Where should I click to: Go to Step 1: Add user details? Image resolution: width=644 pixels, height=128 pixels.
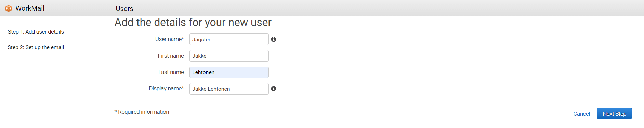(36, 32)
